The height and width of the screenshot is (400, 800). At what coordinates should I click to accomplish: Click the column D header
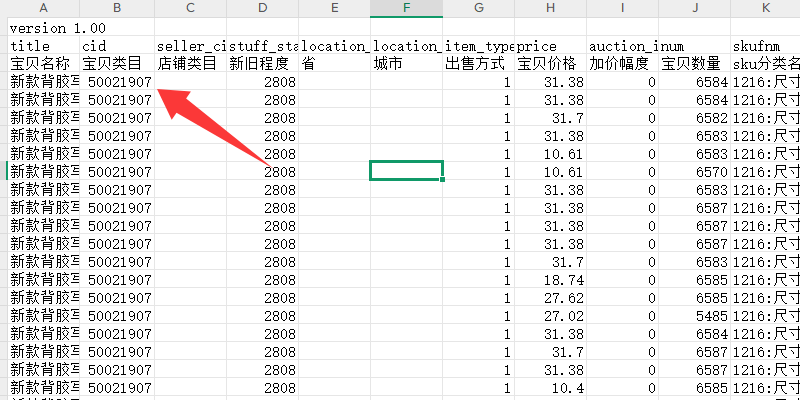point(262,8)
